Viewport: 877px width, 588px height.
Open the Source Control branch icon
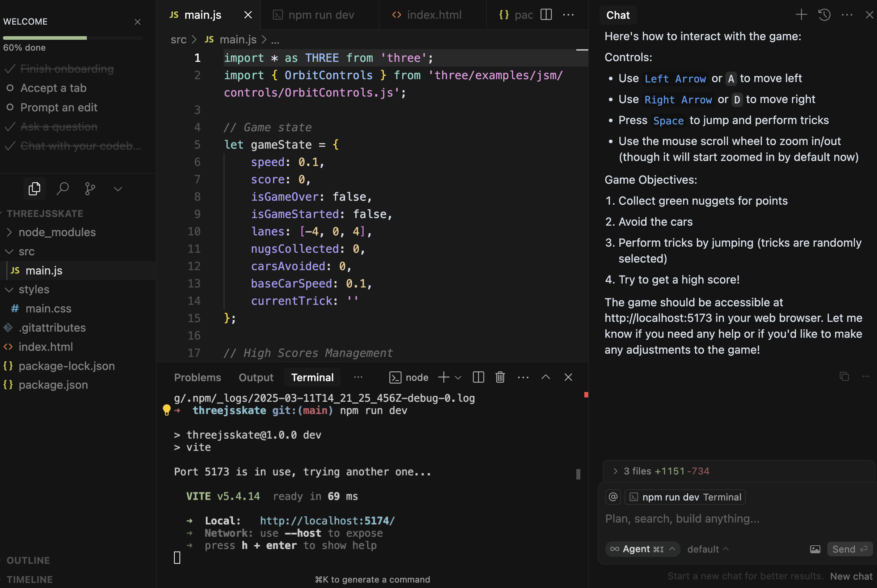click(90, 189)
